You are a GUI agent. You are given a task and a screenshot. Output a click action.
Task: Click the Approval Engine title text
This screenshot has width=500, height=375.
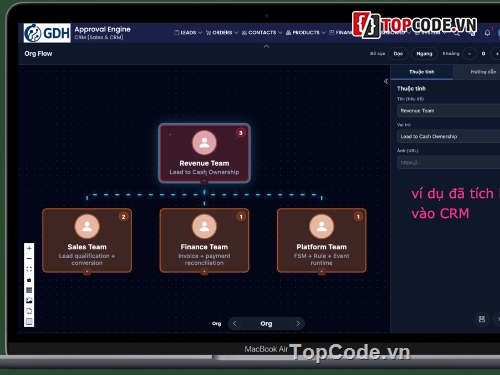[x=102, y=29]
